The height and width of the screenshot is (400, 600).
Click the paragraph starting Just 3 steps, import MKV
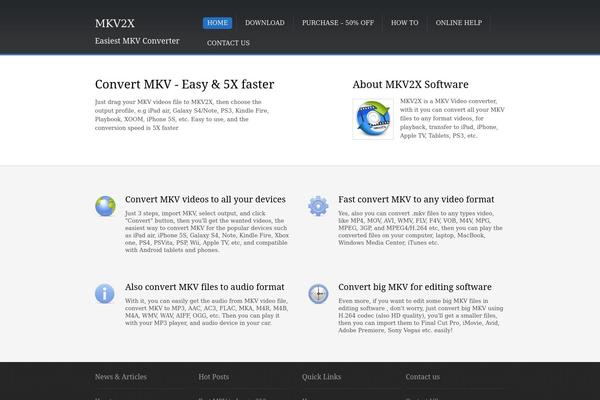pyautogui.click(x=207, y=232)
